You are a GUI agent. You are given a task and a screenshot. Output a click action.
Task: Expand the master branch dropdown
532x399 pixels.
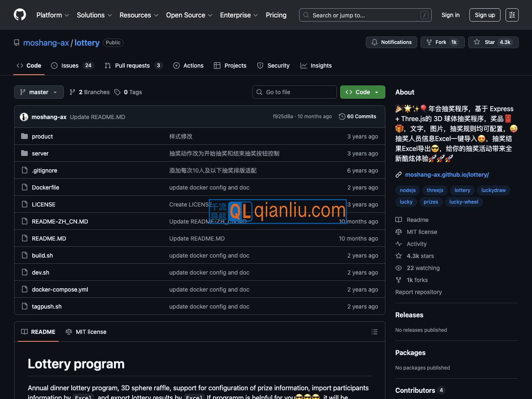tap(39, 92)
